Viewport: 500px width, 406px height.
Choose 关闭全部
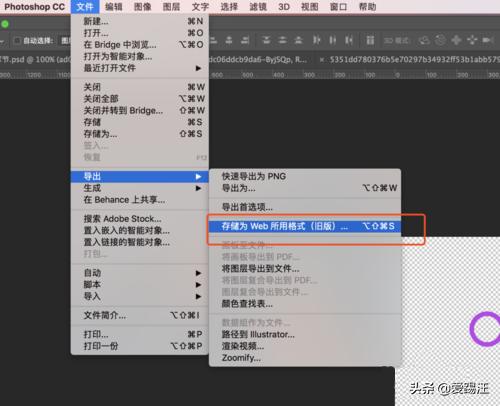click(140, 99)
